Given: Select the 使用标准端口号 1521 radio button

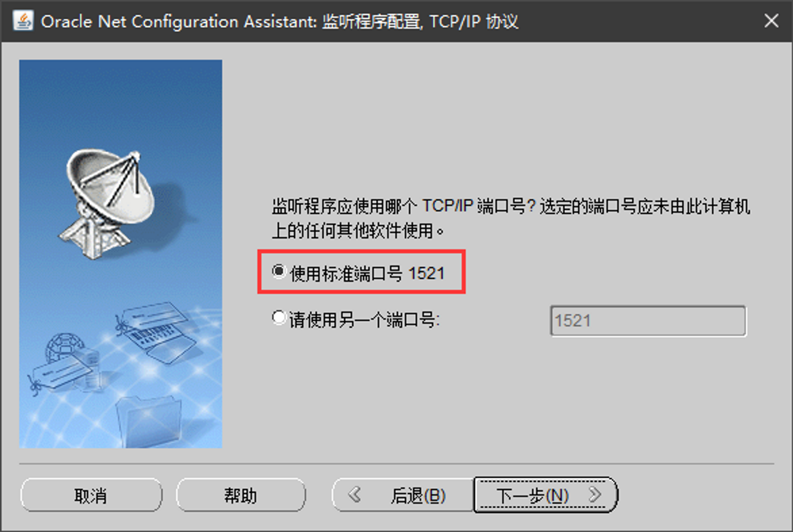Looking at the screenshot, I should click(x=279, y=271).
